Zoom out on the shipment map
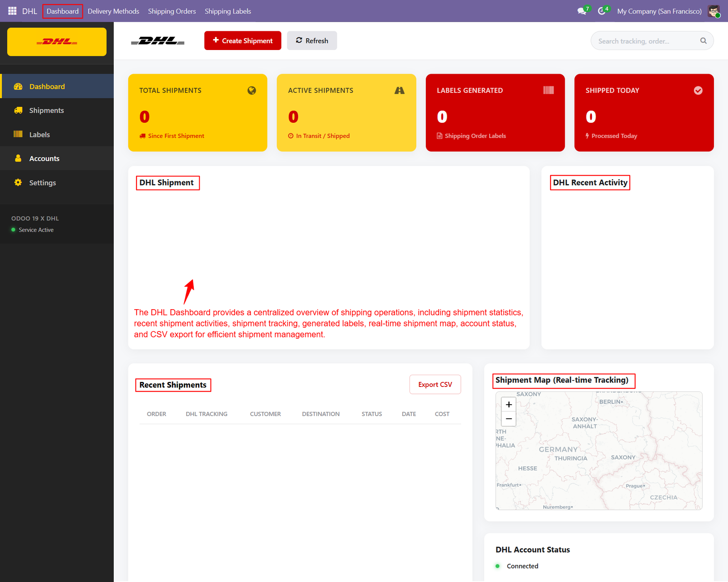The image size is (728, 582). click(509, 419)
